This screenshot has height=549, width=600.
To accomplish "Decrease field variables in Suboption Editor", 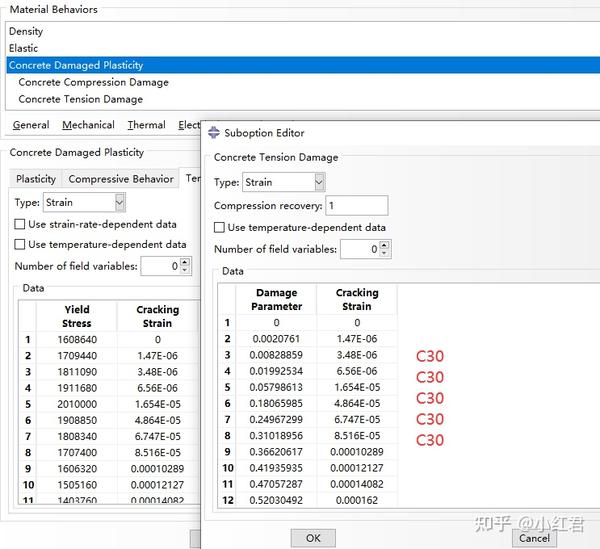I will (x=385, y=253).
